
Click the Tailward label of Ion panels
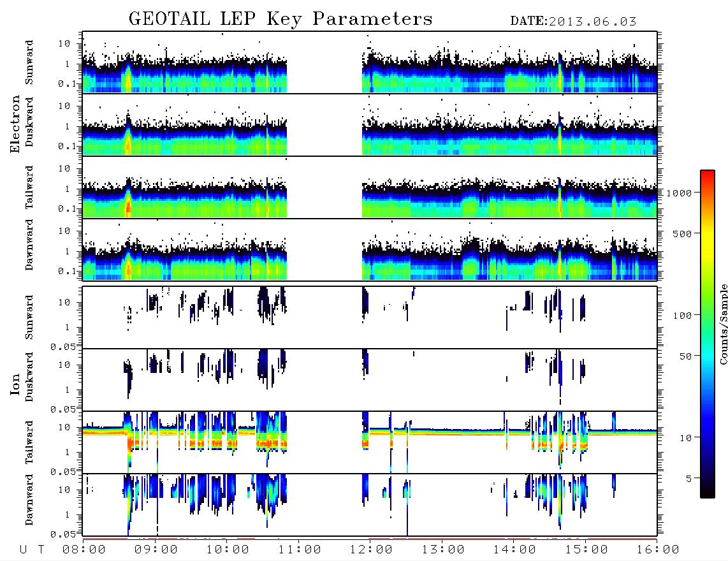(29, 442)
